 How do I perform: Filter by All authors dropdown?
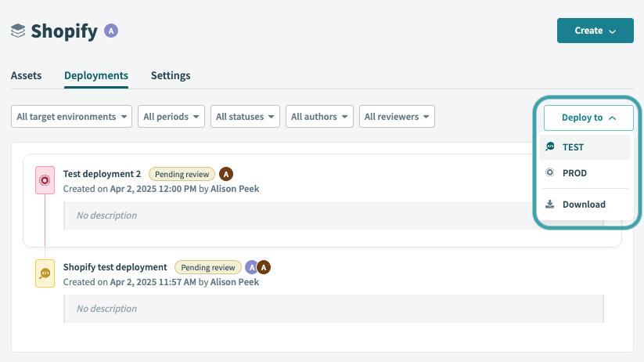pyautogui.click(x=319, y=117)
